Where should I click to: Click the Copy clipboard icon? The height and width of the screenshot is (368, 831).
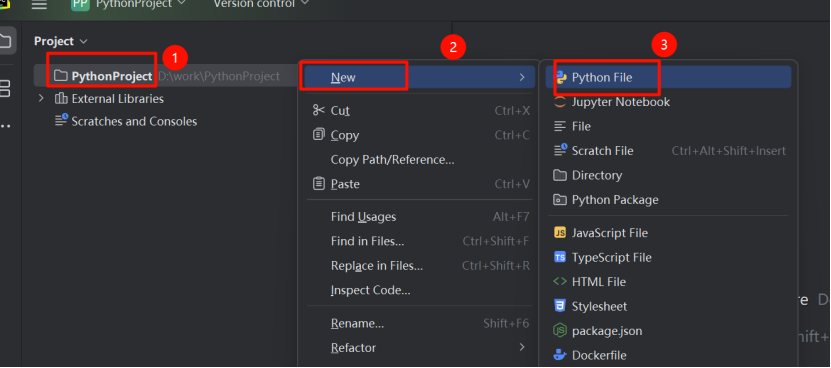319,135
